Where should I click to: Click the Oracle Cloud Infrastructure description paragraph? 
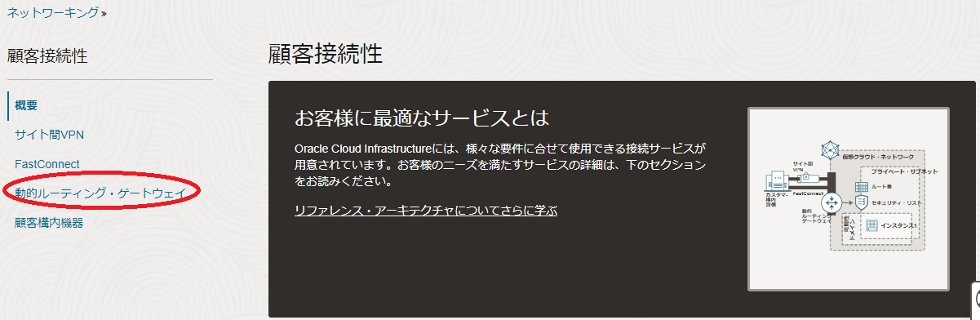pyautogui.click(x=499, y=165)
